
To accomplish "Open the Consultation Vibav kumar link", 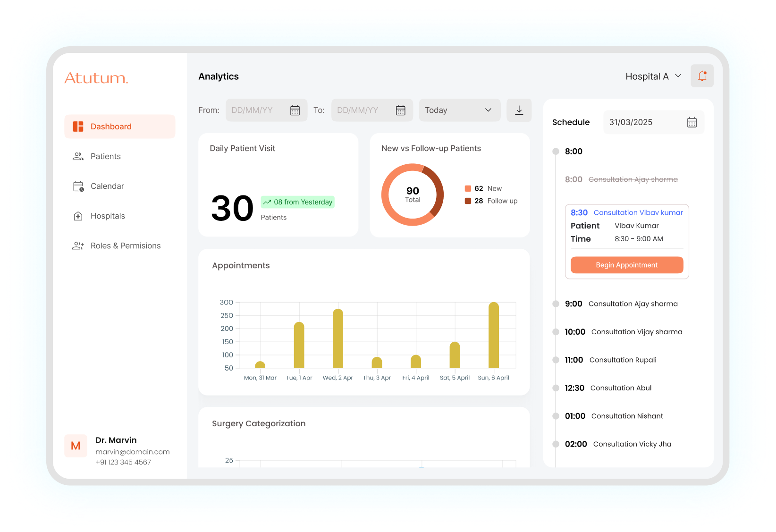I will pyautogui.click(x=638, y=212).
